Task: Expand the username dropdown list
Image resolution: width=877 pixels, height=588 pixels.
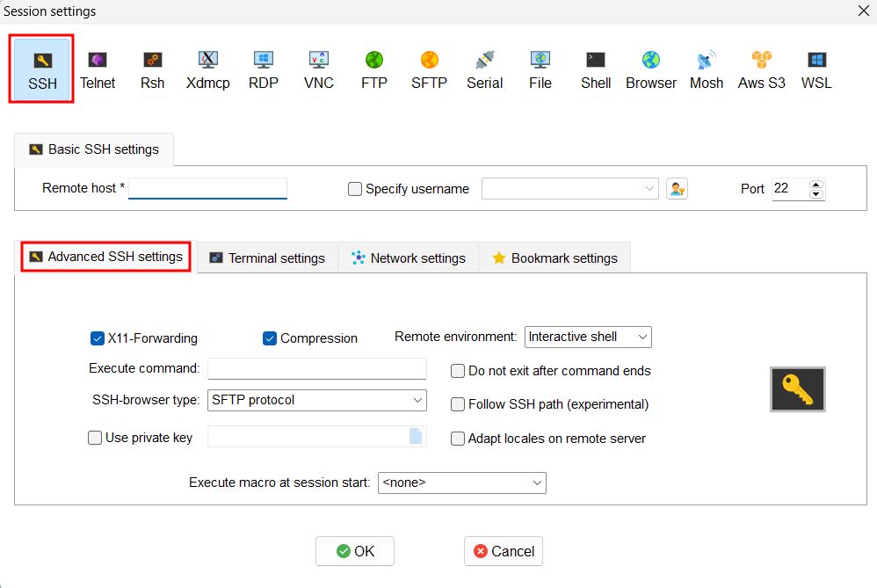Action: coord(649,189)
